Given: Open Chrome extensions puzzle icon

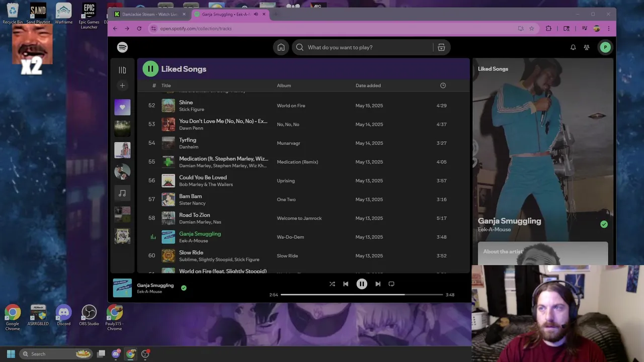Looking at the screenshot, I should coord(548,29).
